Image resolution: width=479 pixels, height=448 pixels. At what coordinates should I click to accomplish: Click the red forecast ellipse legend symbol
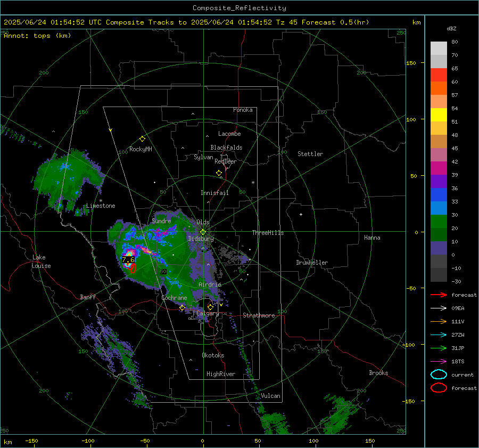[x=439, y=388]
